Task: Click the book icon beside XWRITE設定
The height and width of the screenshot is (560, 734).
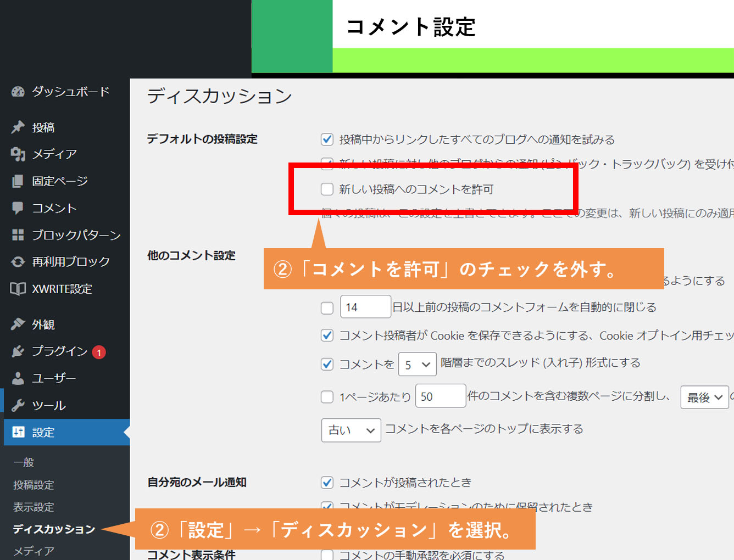Action: coord(18,289)
